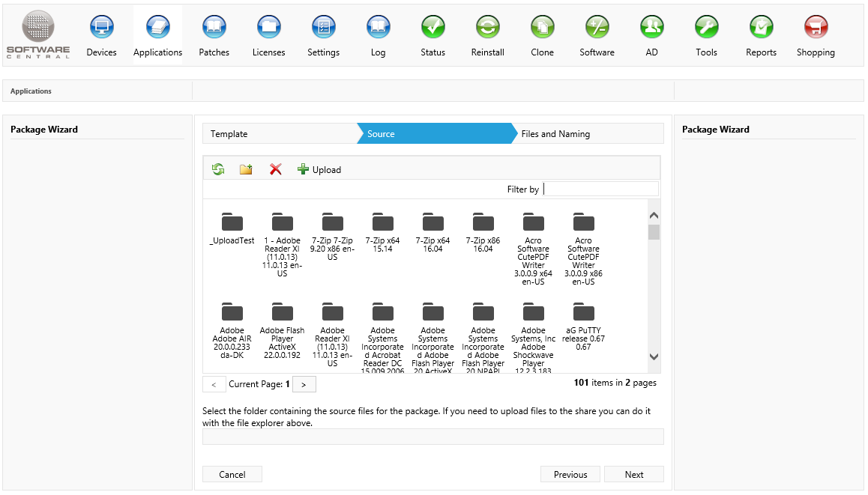The image size is (868, 495).
Task: Open the Devices section
Action: pyautogui.click(x=101, y=36)
